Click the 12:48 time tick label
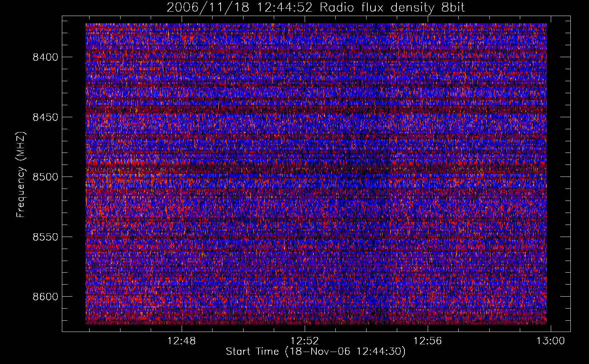 click(x=182, y=341)
